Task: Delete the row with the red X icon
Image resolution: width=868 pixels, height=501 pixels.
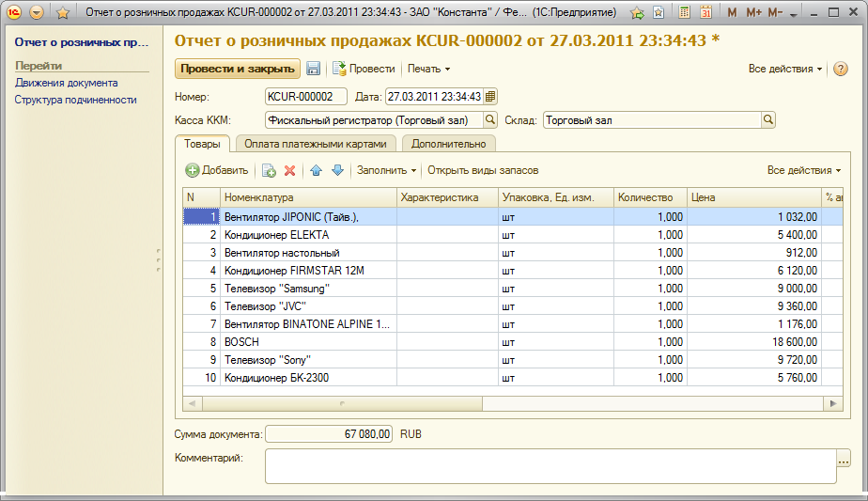Action: 289,171
